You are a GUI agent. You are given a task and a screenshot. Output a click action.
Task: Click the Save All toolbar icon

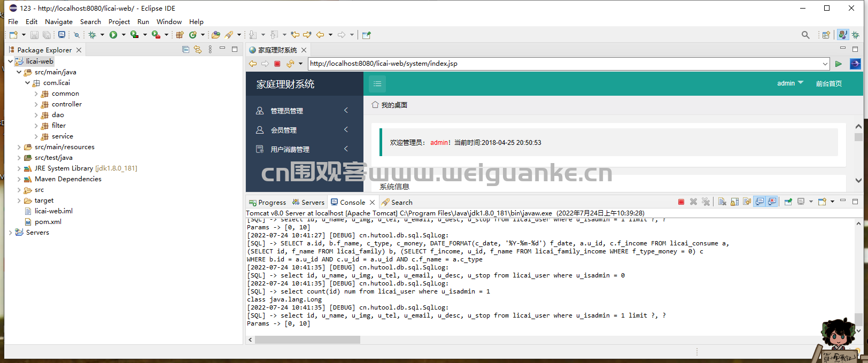tap(47, 35)
